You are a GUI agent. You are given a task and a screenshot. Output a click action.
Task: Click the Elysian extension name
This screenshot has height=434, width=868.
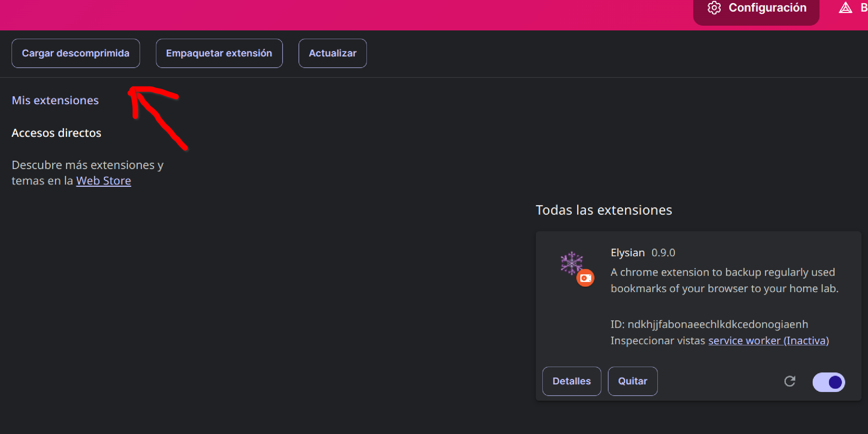(627, 253)
